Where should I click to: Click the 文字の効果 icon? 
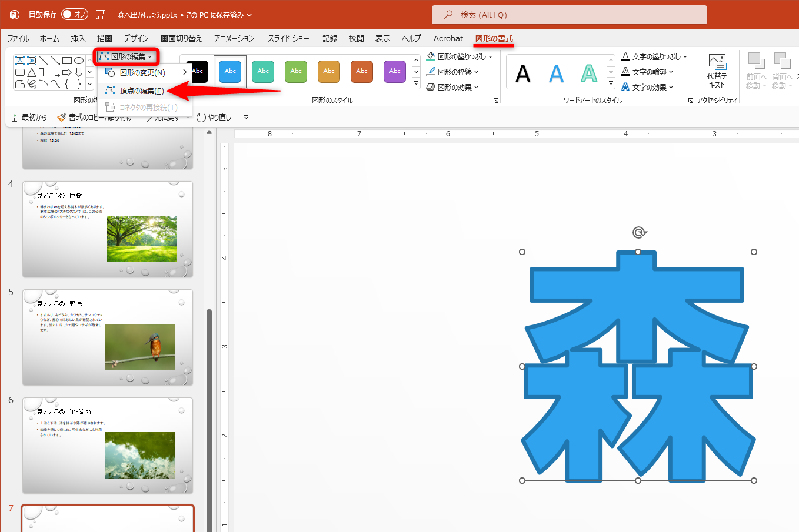624,86
